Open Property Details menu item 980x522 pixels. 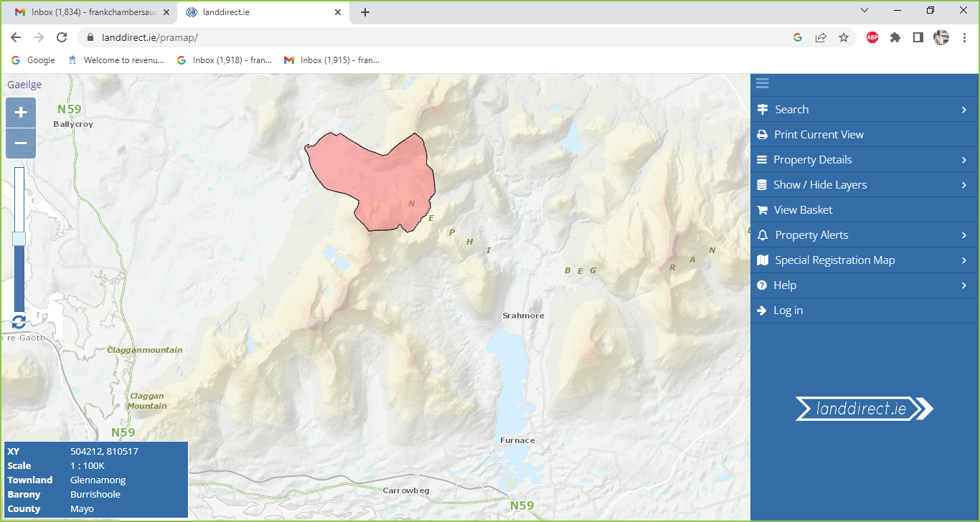coord(864,160)
